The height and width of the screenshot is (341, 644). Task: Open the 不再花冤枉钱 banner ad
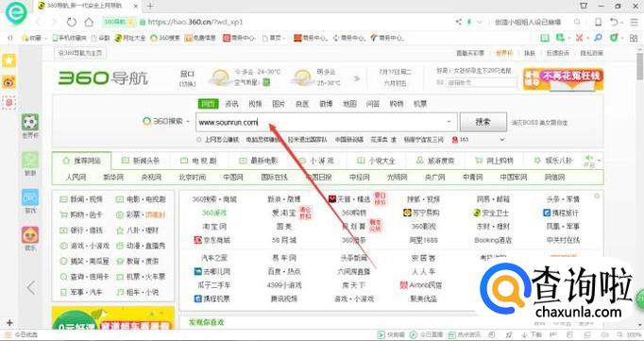(x=563, y=79)
